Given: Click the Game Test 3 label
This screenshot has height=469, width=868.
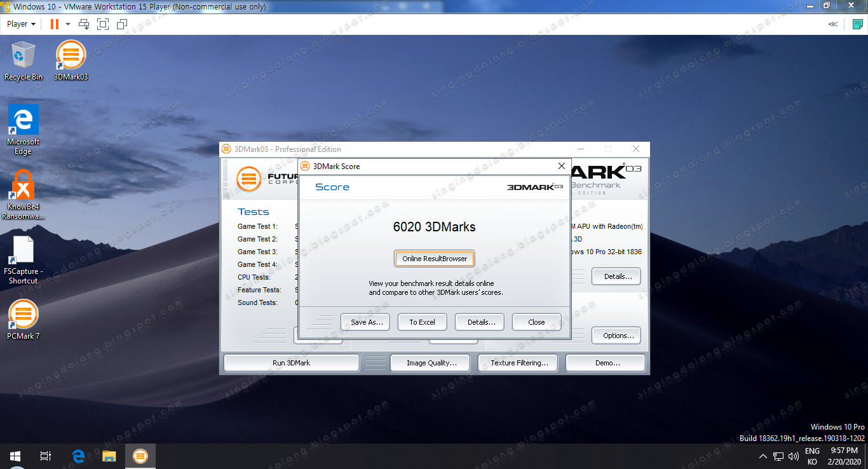Looking at the screenshot, I should [257, 252].
